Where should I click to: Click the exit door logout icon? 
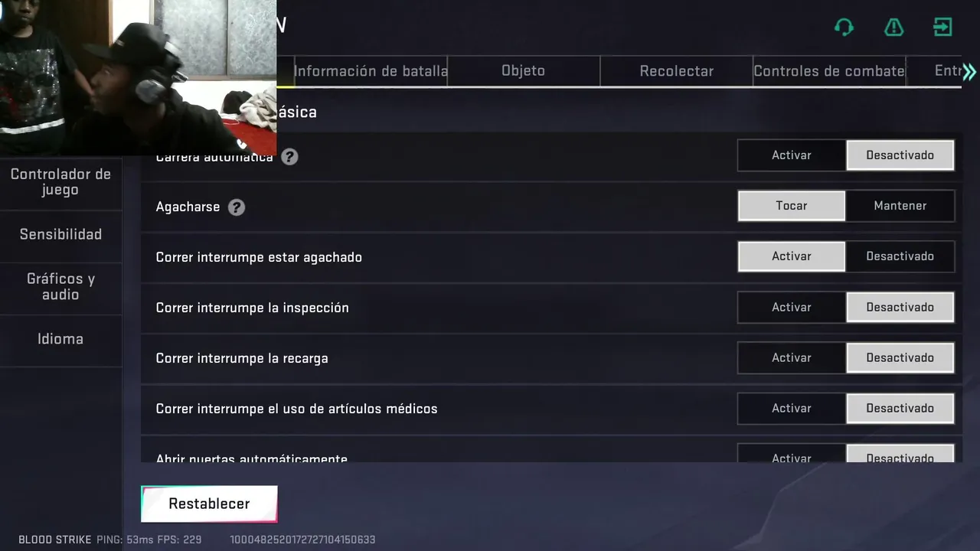(942, 27)
